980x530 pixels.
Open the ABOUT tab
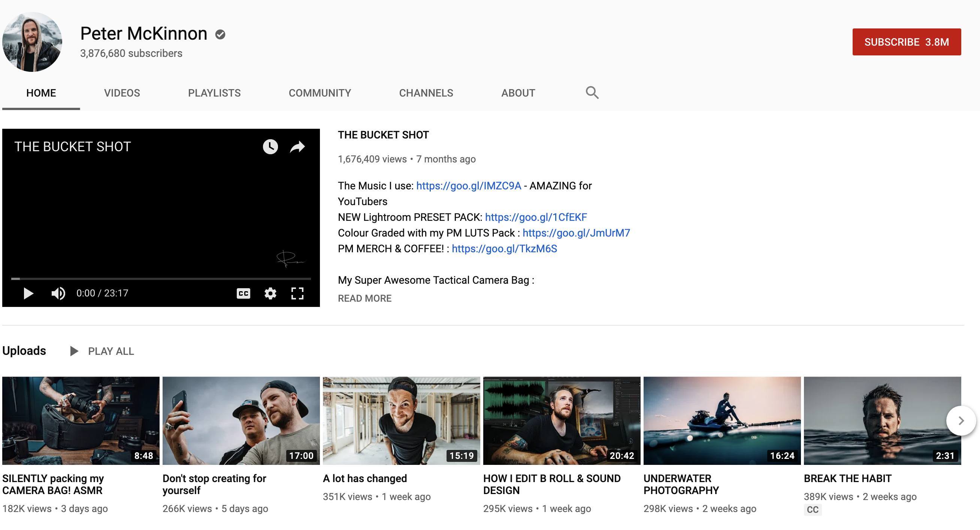tap(518, 93)
